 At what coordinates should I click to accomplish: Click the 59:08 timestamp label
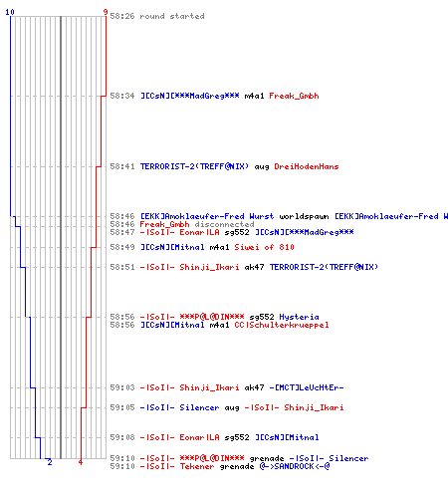pyautogui.click(x=122, y=437)
